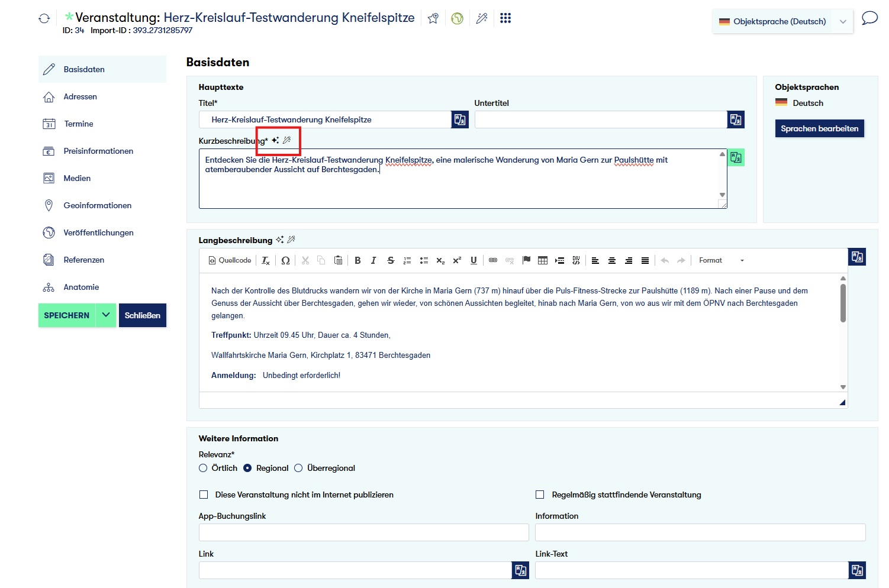
Task: Click the Sprachen bearbeiten button
Action: click(819, 128)
